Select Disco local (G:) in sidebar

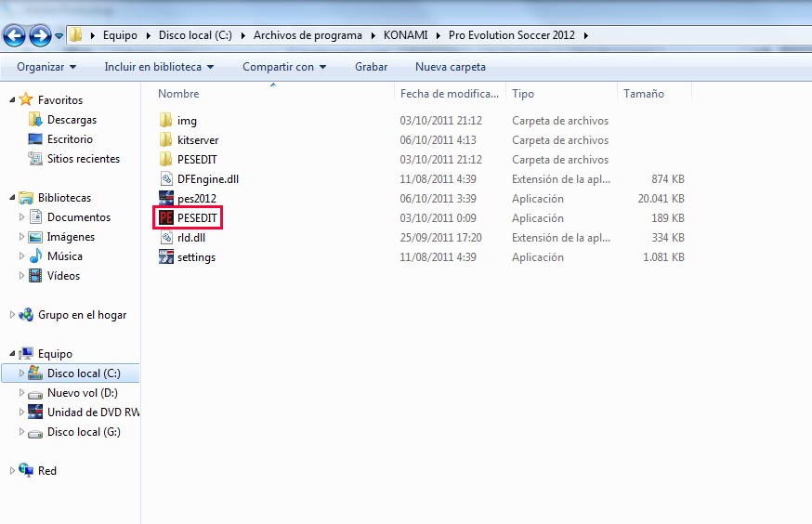84,432
